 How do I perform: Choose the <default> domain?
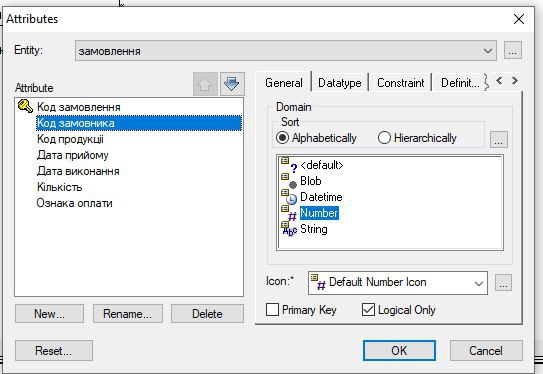(x=322, y=165)
